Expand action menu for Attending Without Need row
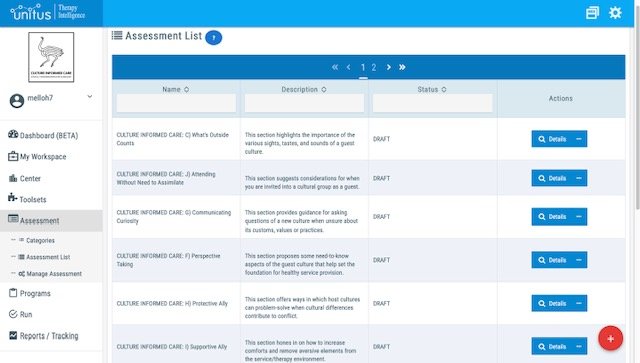640x363 pixels. (579, 178)
